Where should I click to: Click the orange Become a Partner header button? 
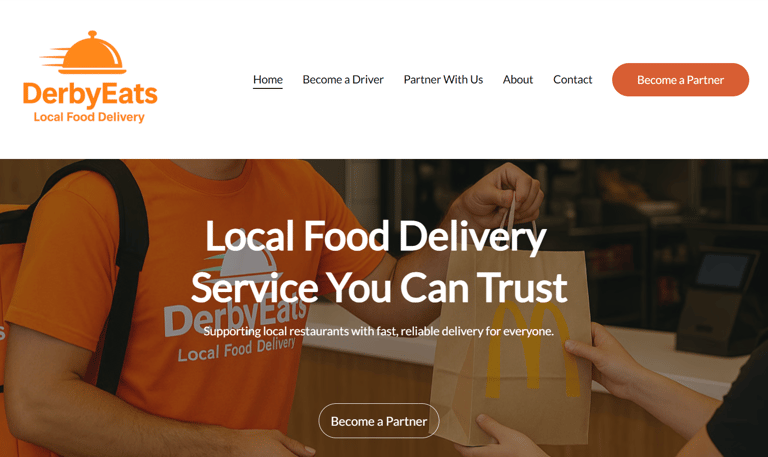point(680,80)
